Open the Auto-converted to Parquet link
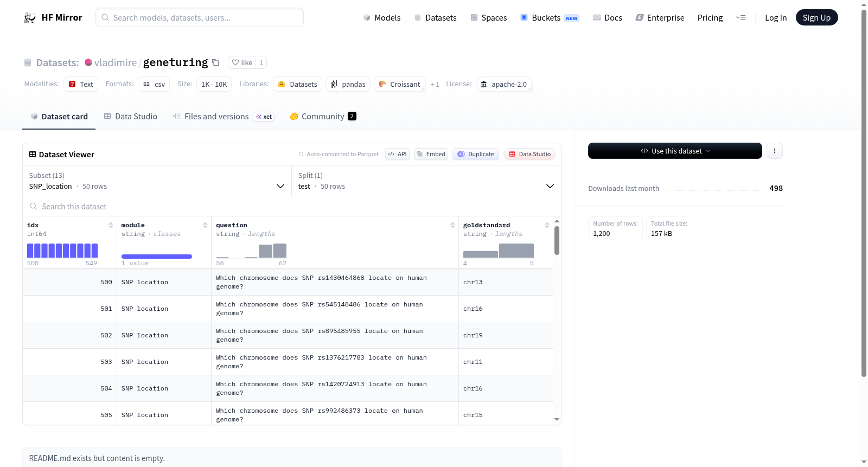The height and width of the screenshot is (467, 868). click(343, 154)
